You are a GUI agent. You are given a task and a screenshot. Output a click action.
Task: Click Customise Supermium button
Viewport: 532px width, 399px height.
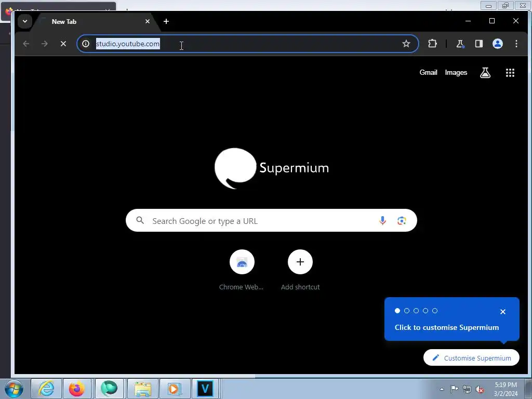[x=471, y=357]
